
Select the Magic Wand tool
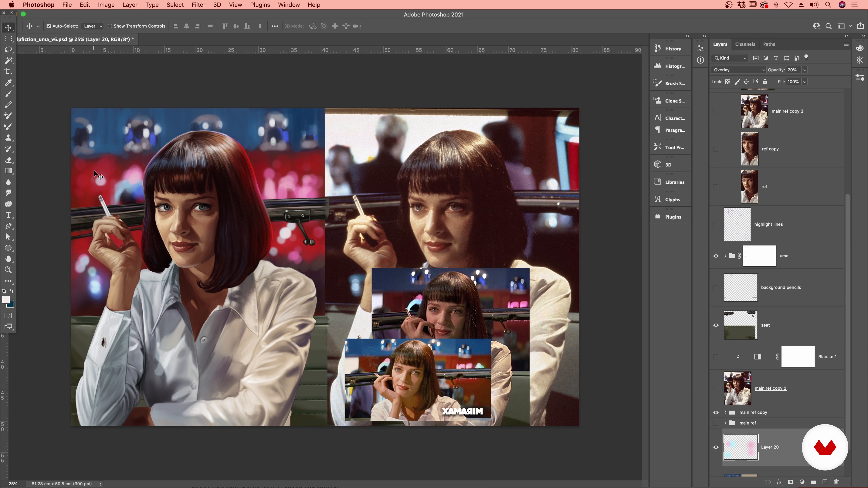coord(8,61)
